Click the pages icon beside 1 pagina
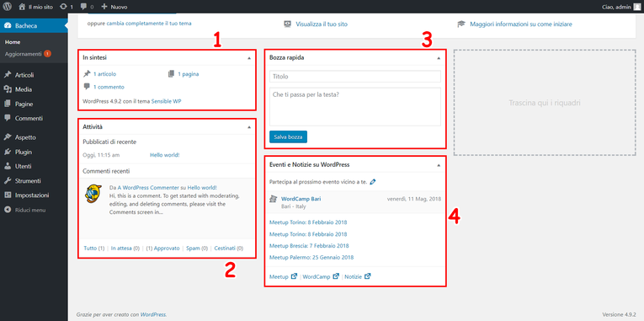 pyautogui.click(x=171, y=74)
